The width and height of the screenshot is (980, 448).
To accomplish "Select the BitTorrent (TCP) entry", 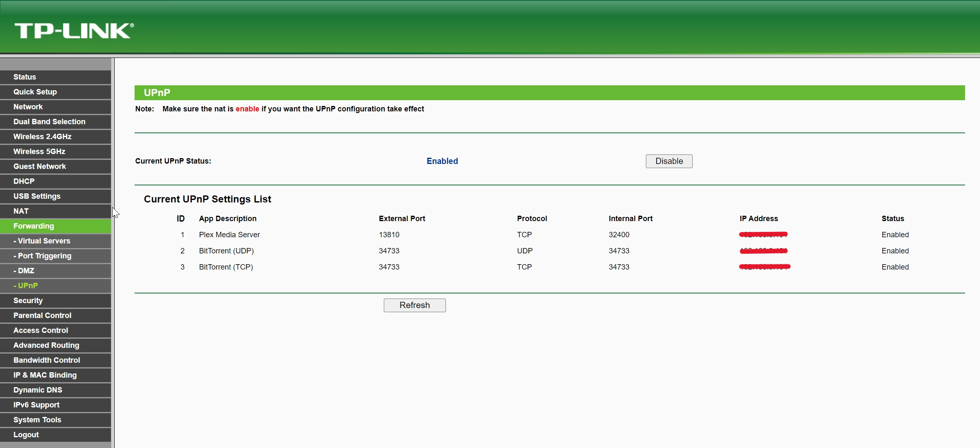I will click(226, 267).
